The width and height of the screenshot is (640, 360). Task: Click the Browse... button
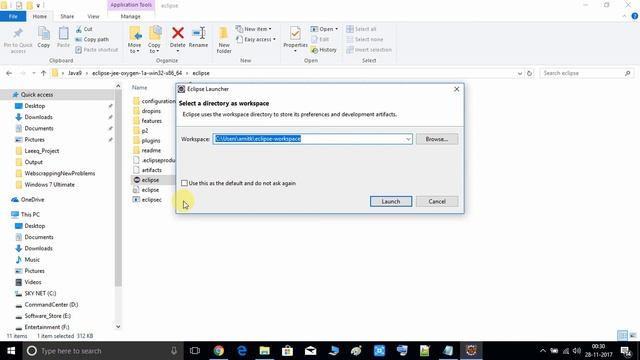(x=437, y=139)
